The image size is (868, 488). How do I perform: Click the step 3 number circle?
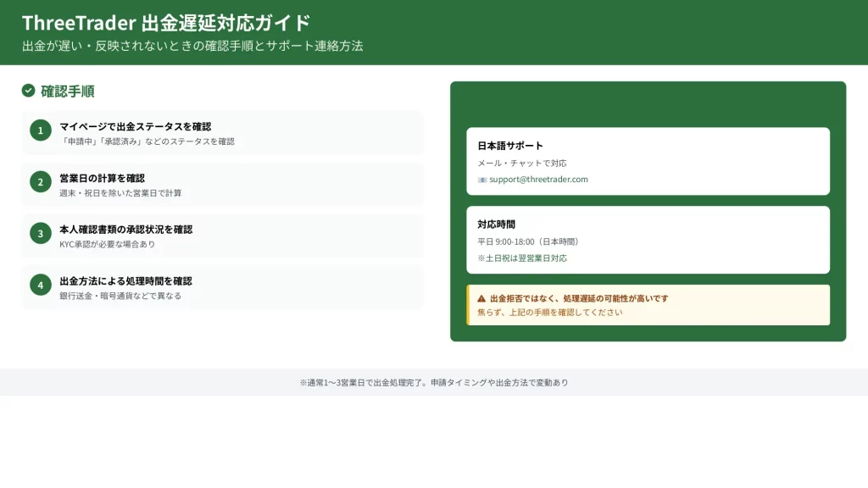(40, 233)
